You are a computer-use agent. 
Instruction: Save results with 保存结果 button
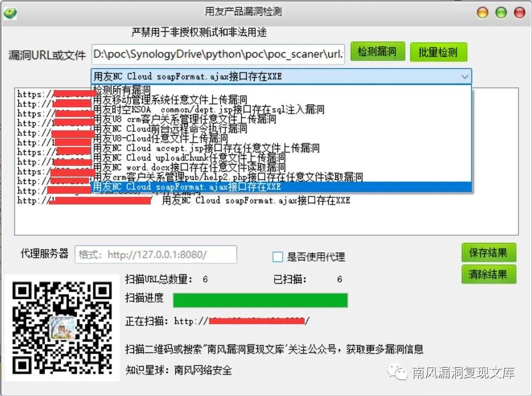[489, 252]
